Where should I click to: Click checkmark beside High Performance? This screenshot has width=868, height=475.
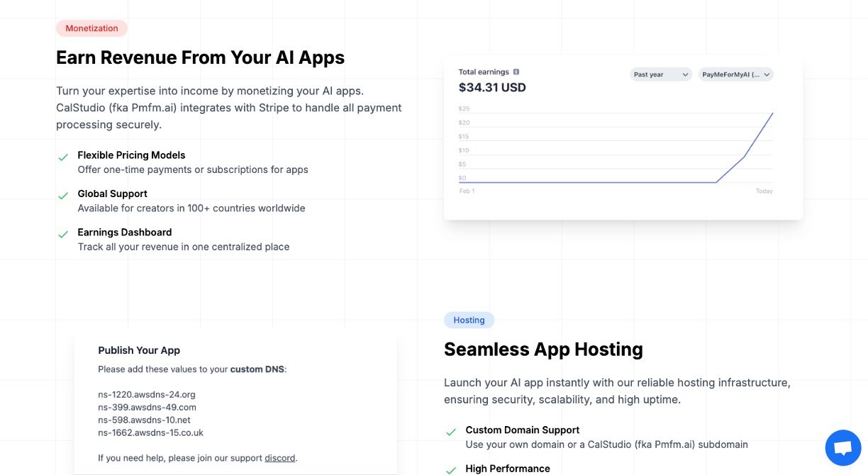pos(450,469)
